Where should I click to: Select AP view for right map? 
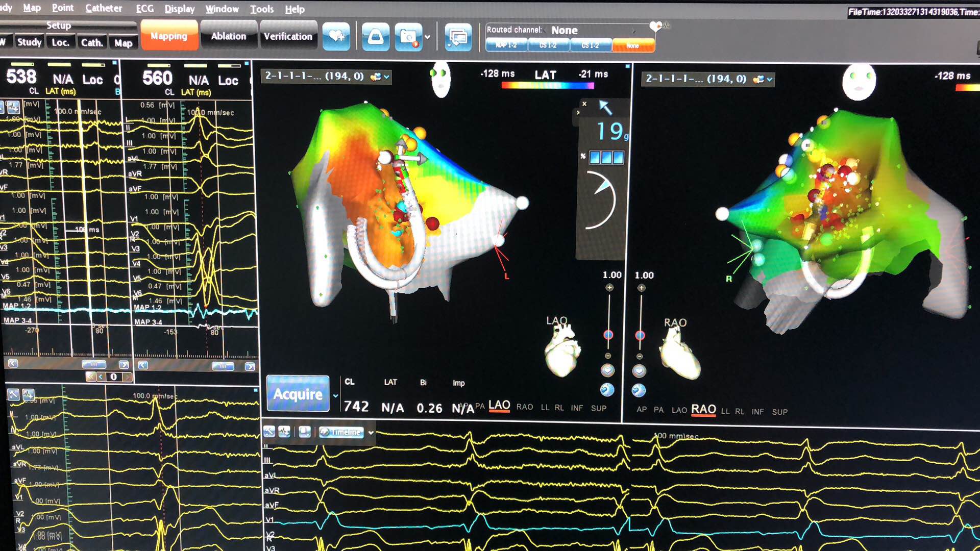642,410
